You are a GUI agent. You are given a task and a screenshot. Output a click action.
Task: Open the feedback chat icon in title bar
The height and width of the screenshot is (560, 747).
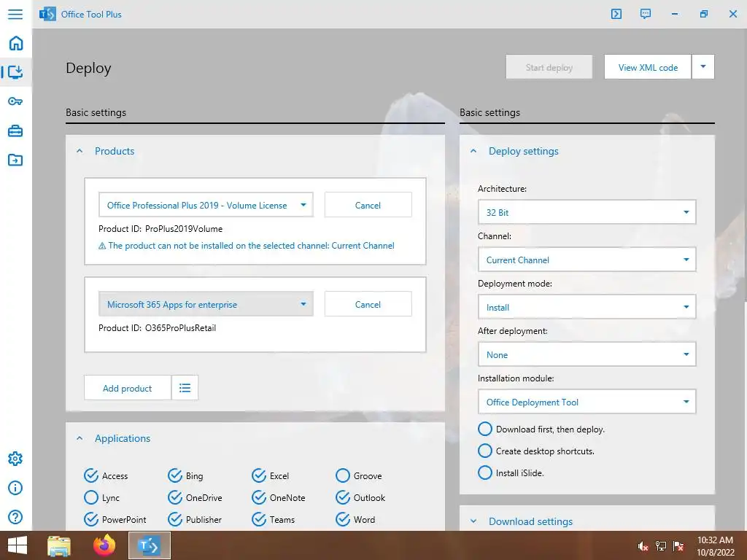click(x=645, y=14)
